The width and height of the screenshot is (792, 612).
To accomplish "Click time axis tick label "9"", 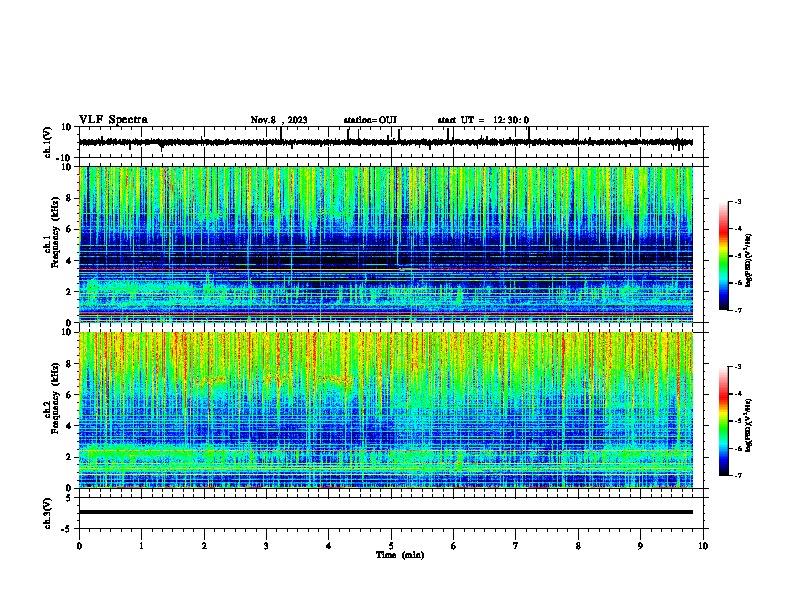I will tap(640, 546).
